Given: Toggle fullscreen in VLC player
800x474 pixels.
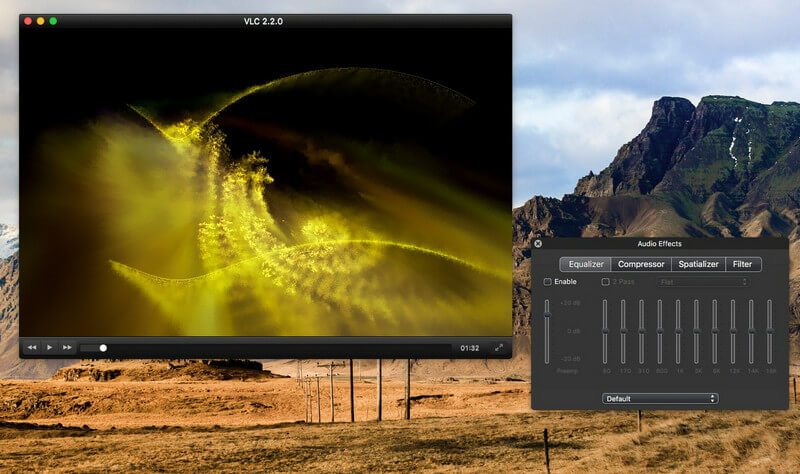Looking at the screenshot, I should click(499, 348).
